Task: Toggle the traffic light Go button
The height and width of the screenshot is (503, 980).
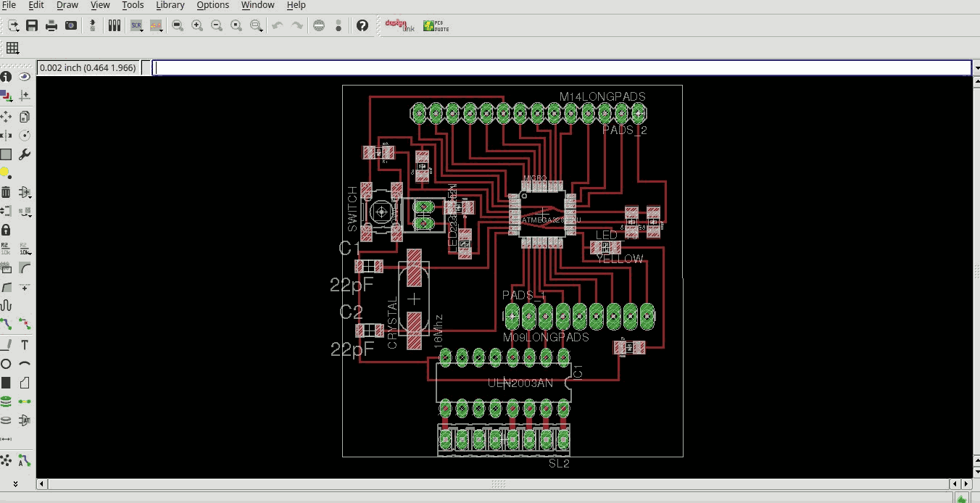Action: pos(339,25)
